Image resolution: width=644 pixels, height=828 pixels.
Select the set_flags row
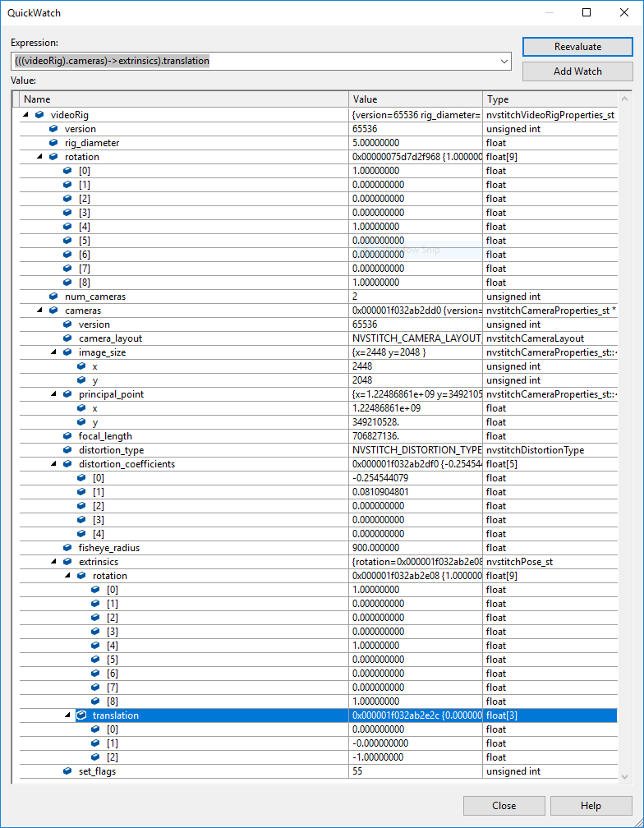click(319, 771)
